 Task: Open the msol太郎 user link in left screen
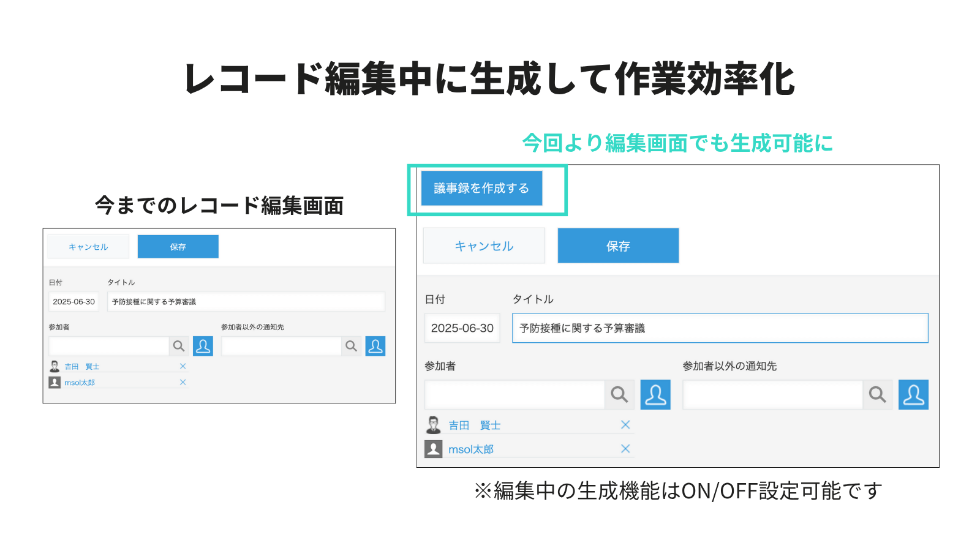tap(80, 383)
